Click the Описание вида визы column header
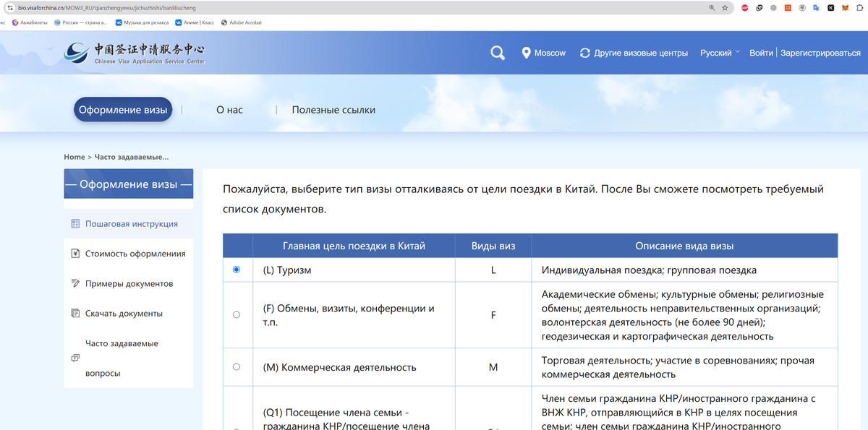 click(684, 246)
